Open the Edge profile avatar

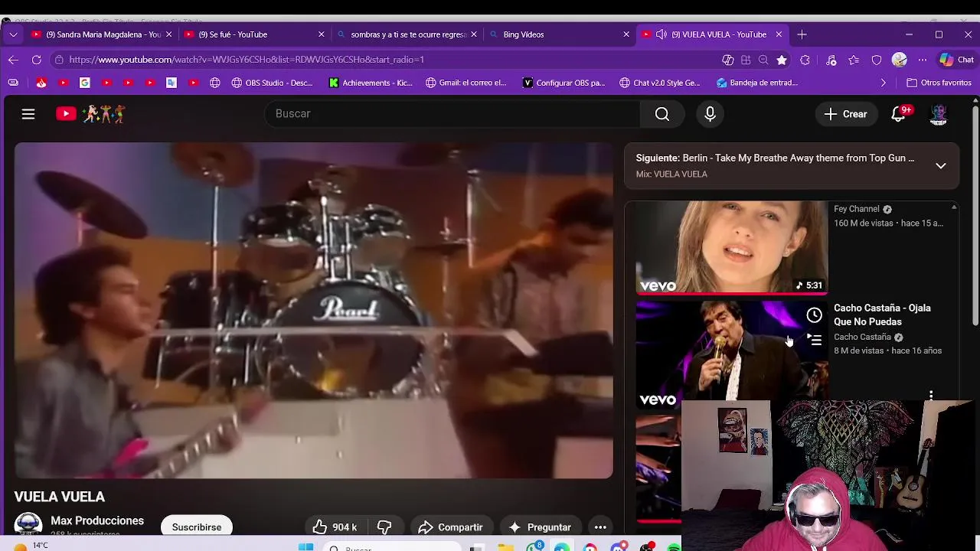coord(900,60)
